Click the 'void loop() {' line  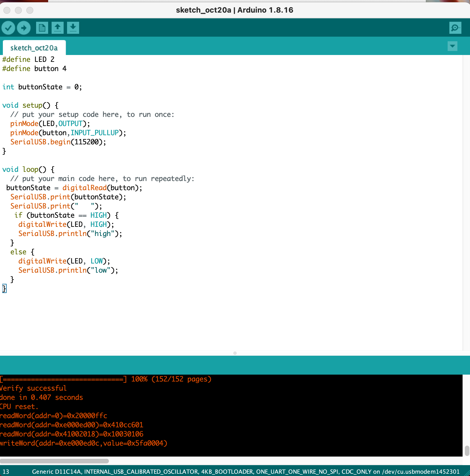[28, 169]
